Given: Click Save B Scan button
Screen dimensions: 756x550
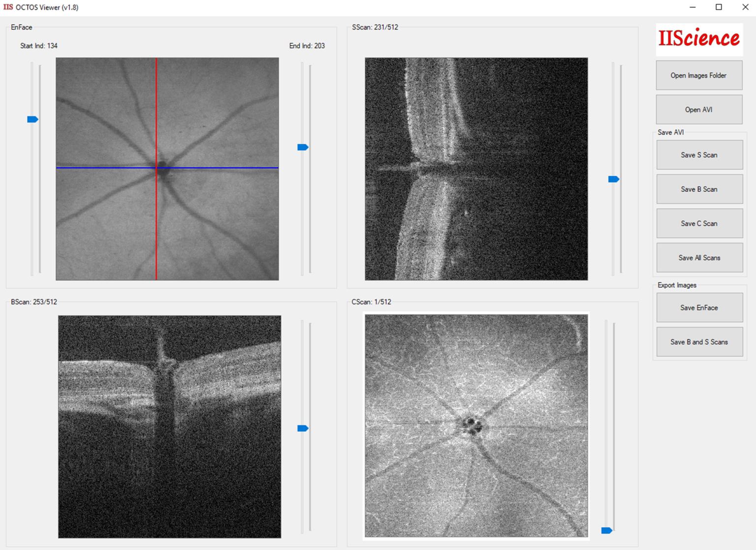Looking at the screenshot, I should (x=699, y=189).
